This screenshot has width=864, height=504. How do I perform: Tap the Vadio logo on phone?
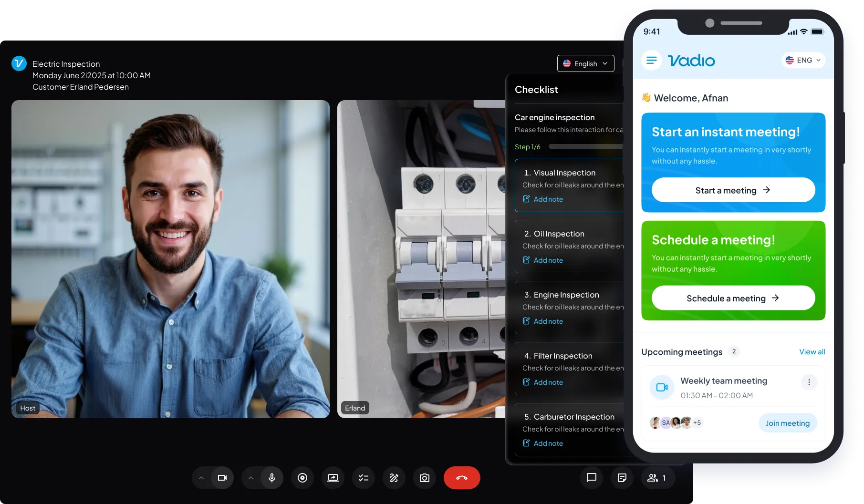(x=691, y=61)
